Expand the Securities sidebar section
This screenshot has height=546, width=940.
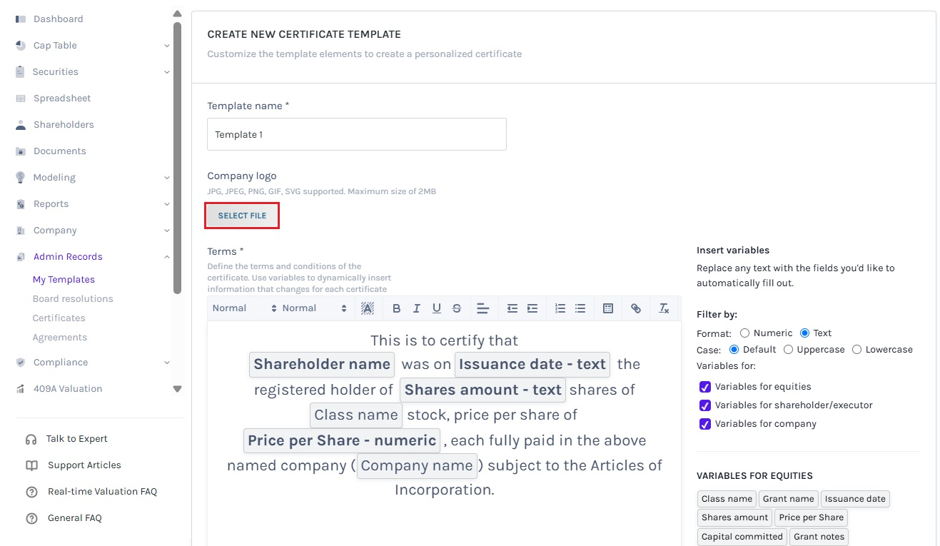click(167, 72)
